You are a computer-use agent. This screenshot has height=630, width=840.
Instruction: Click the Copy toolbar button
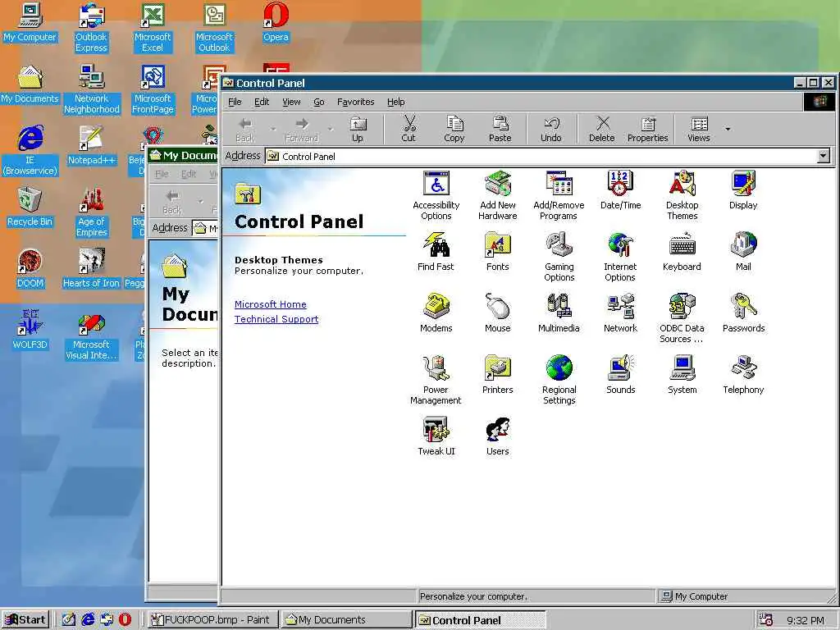coord(454,130)
